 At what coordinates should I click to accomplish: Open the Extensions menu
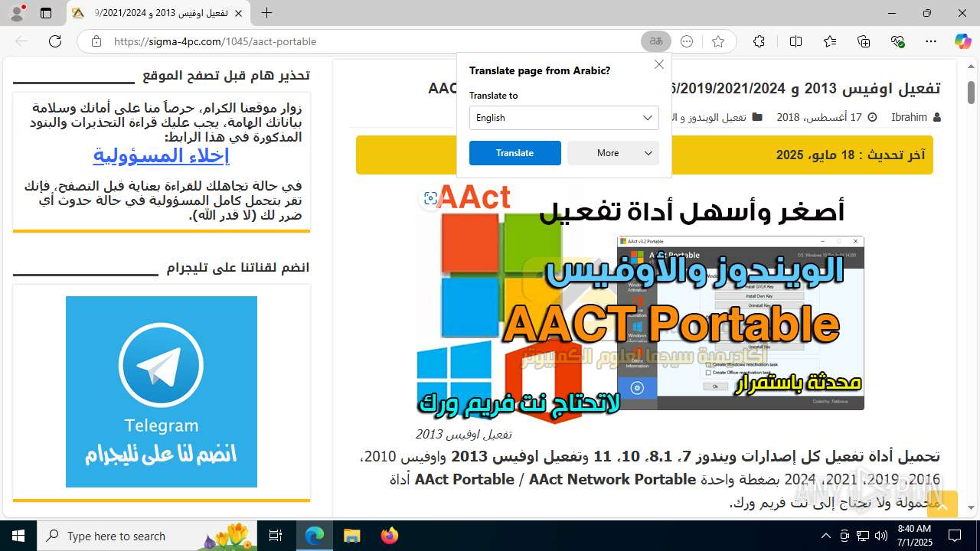pyautogui.click(x=759, y=41)
